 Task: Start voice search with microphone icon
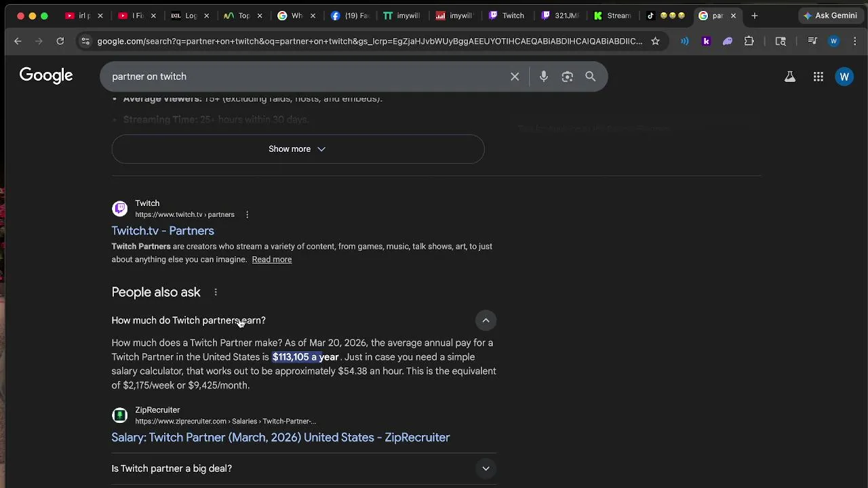tap(544, 77)
